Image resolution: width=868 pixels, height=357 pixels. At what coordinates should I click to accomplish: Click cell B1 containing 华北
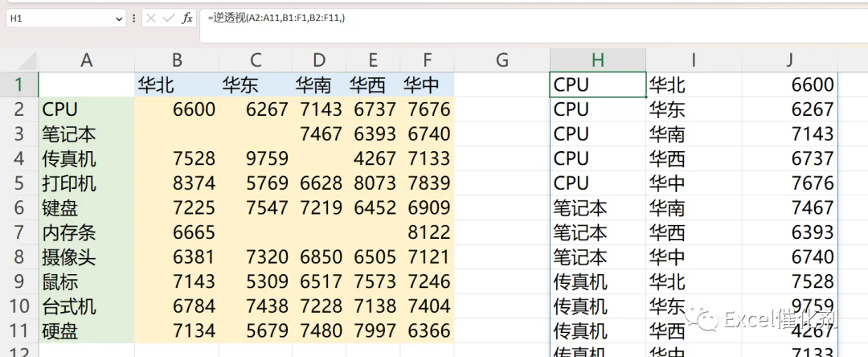(x=177, y=84)
